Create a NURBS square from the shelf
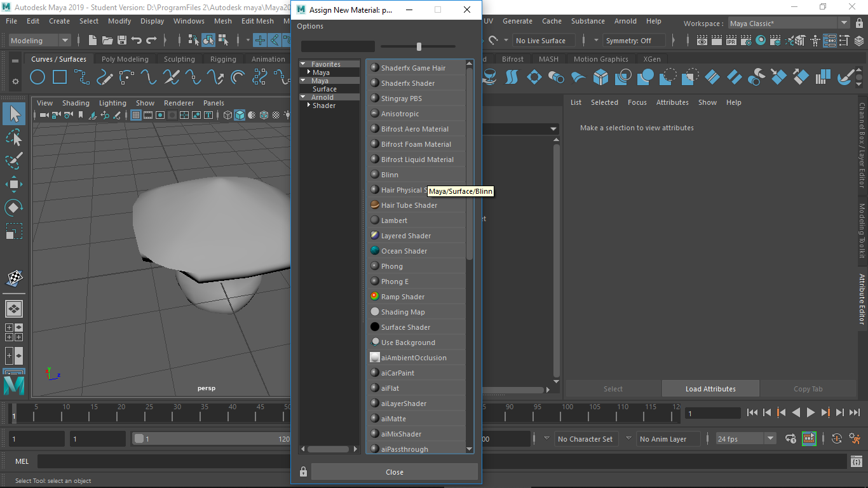 tap(60, 78)
